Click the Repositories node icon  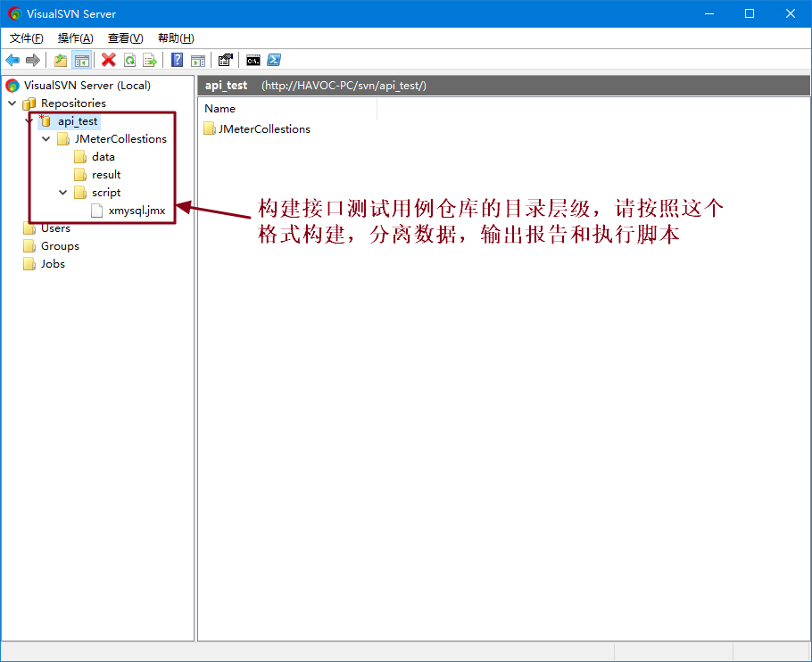(29, 103)
